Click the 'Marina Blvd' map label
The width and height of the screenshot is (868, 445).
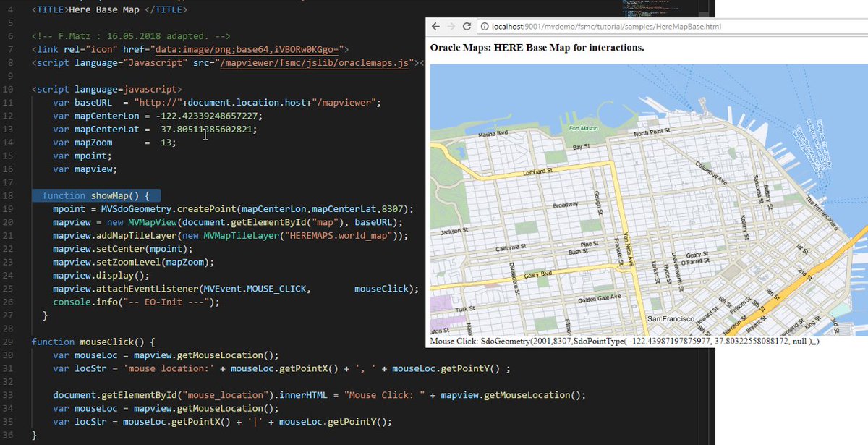(493, 135)
